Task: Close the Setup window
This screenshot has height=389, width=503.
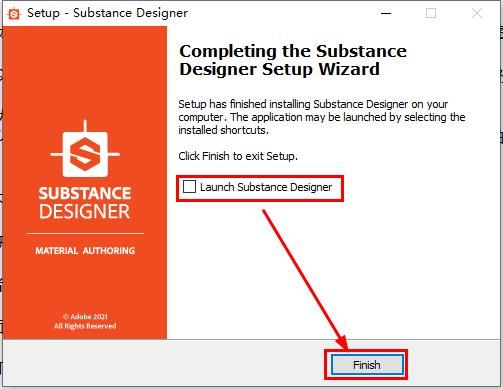Action: click(477, 13)
